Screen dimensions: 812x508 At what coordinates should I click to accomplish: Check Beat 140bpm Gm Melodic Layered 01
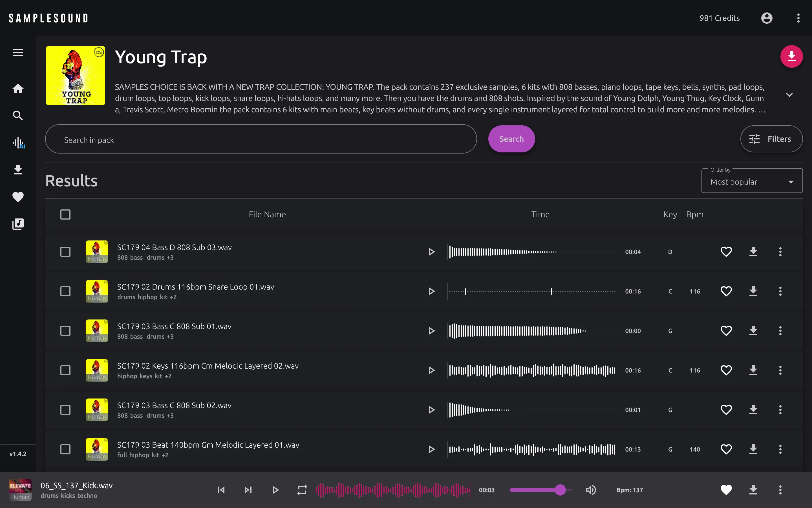65,449
